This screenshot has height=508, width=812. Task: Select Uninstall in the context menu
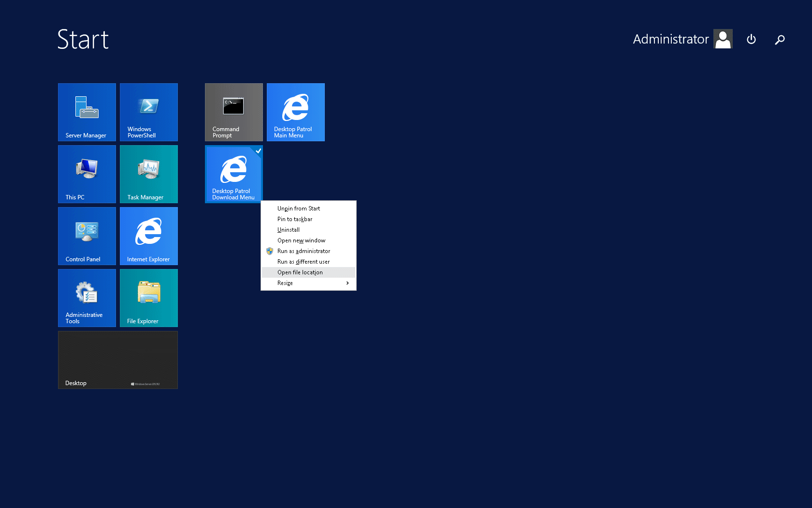tap(308, 230)
